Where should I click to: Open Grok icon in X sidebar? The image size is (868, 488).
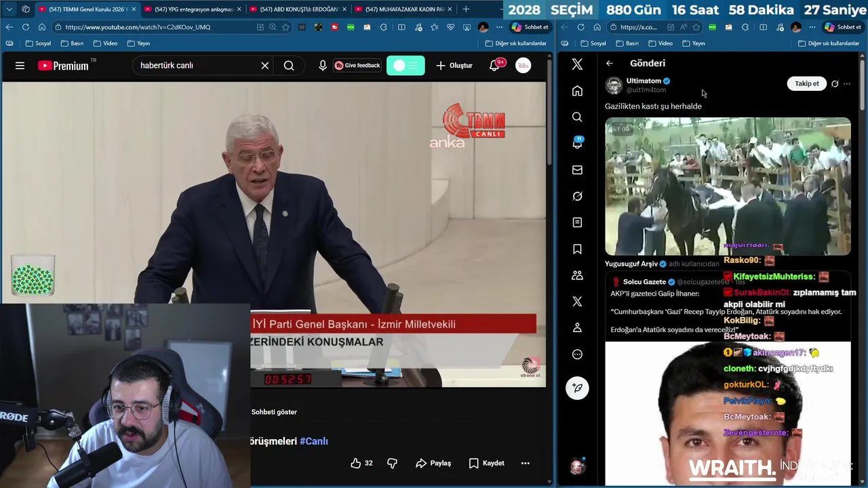[x=577, y=196]
